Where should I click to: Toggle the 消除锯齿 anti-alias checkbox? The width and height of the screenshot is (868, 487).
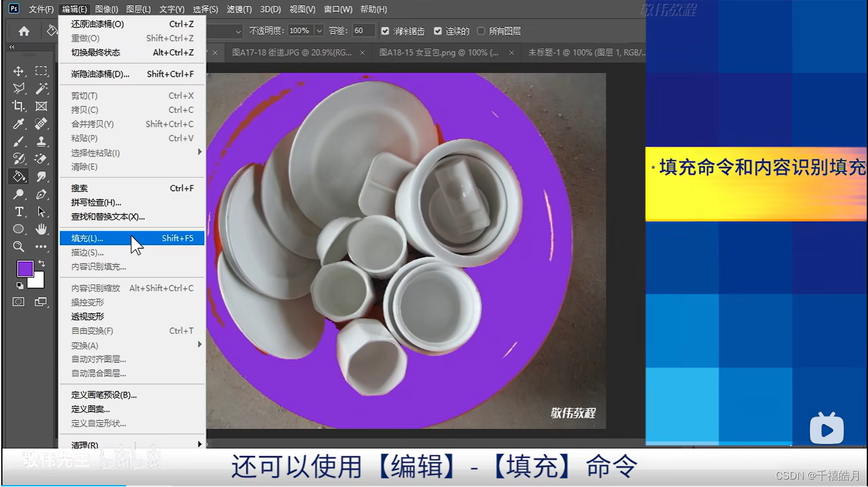click(x=385, y=31)
